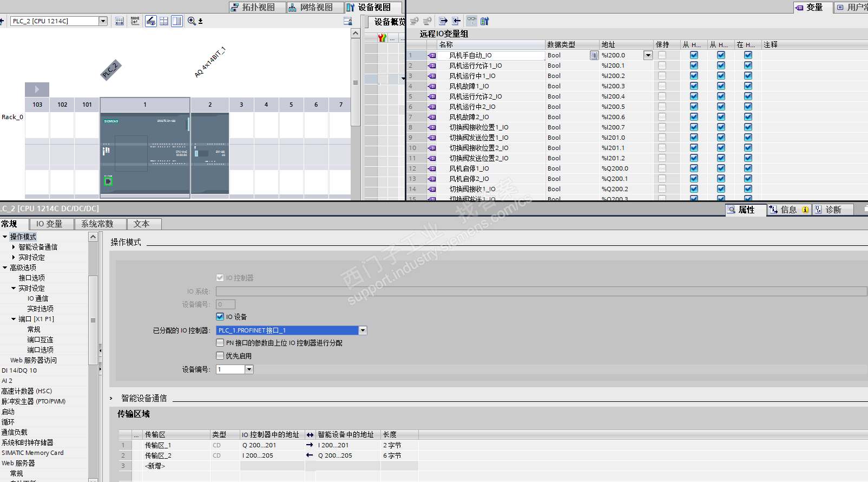Click the monitor-all glasses icon
The image size is (868, 482).
tap(472, 21)
